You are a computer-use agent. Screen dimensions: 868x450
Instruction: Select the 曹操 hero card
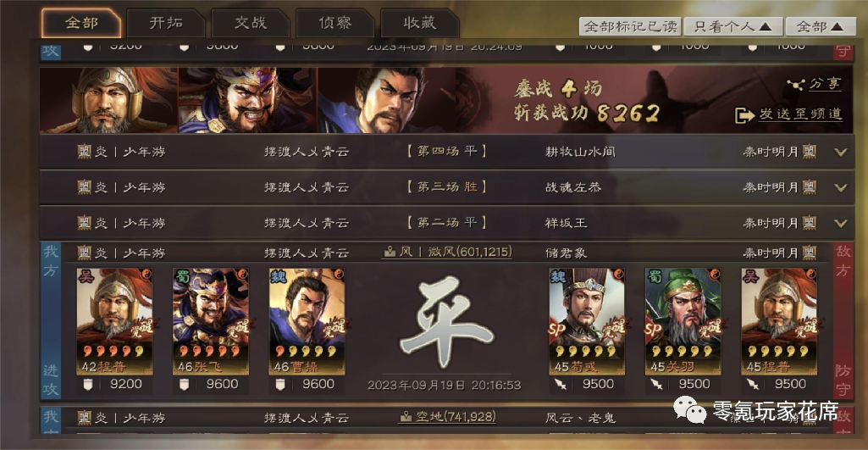tap(307, 321)
